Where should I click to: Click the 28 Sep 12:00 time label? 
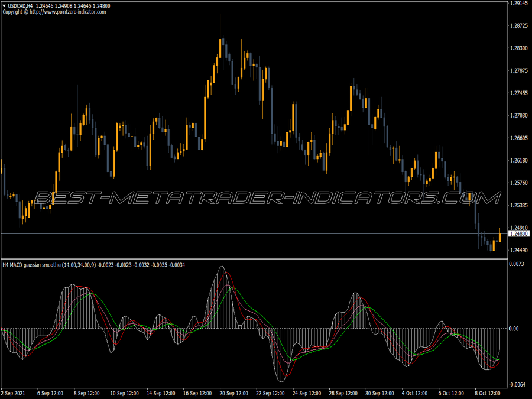tap(343, 393)
